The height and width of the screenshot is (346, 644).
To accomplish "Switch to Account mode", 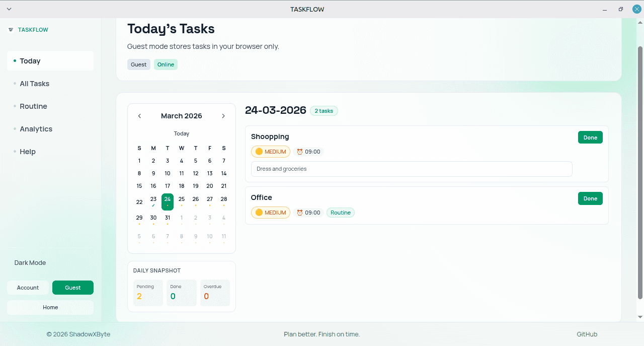I will click(x=28, y=288).
